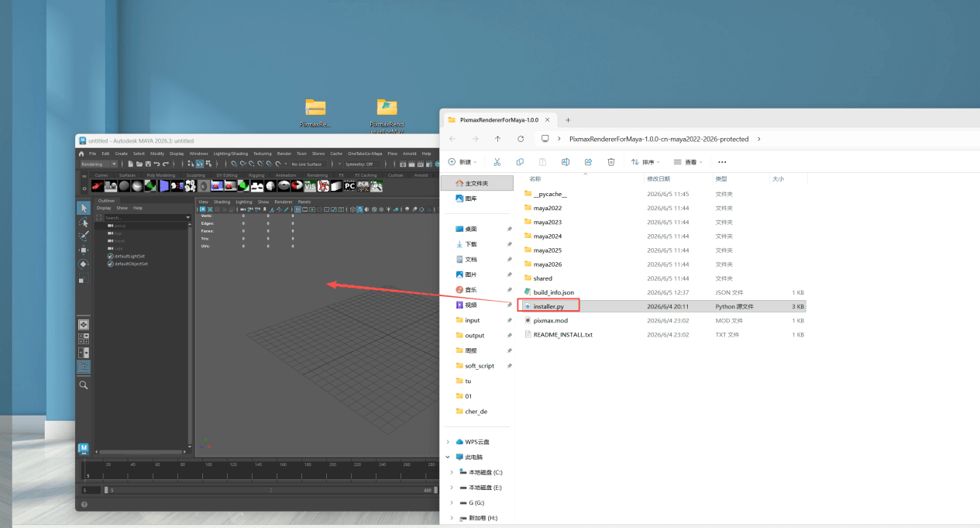Image resolution: width=980 pixels, height=528 pixels.
Task: Open Outliner's Display menu
Action: point(104,208)
